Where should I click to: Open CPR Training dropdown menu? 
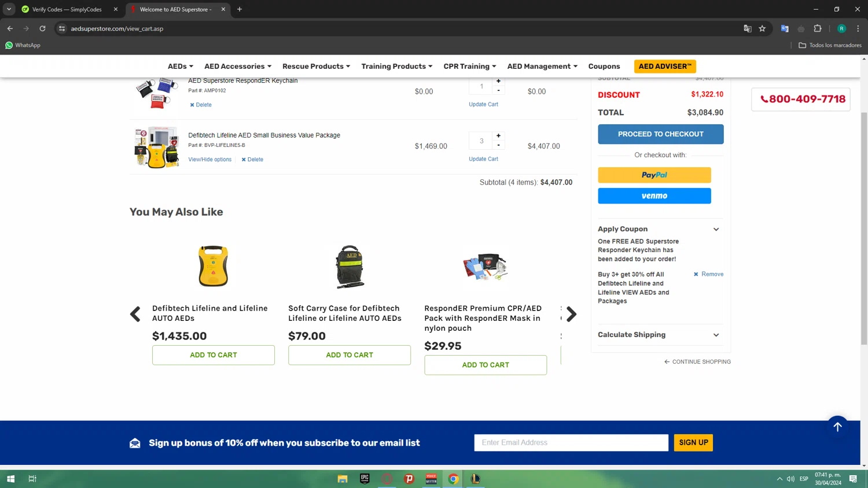(470, 66)
